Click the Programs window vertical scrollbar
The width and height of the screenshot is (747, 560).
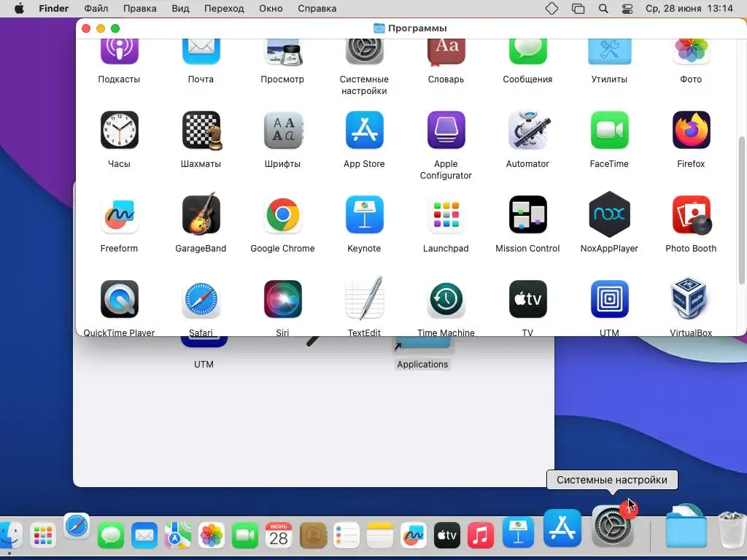742,209
